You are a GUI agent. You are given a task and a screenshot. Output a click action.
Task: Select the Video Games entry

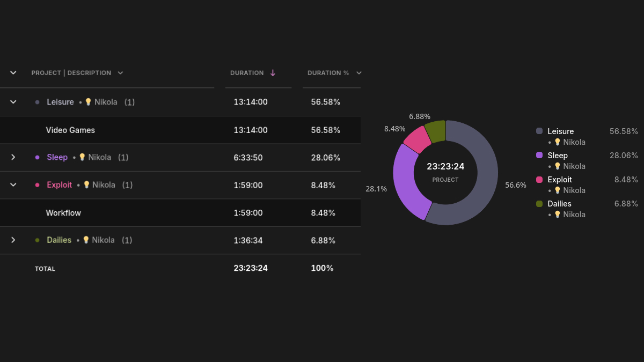pos(70,130)
